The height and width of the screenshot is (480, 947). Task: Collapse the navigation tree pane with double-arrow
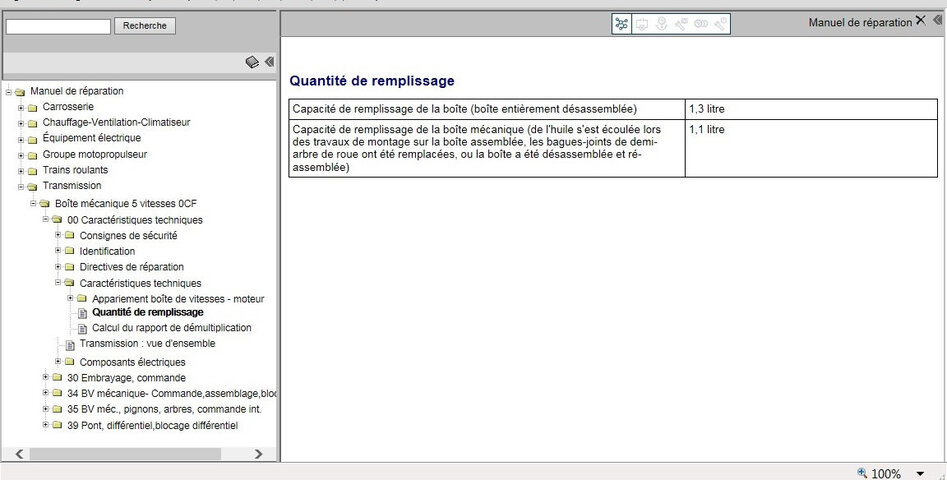[x=269, y=62]
